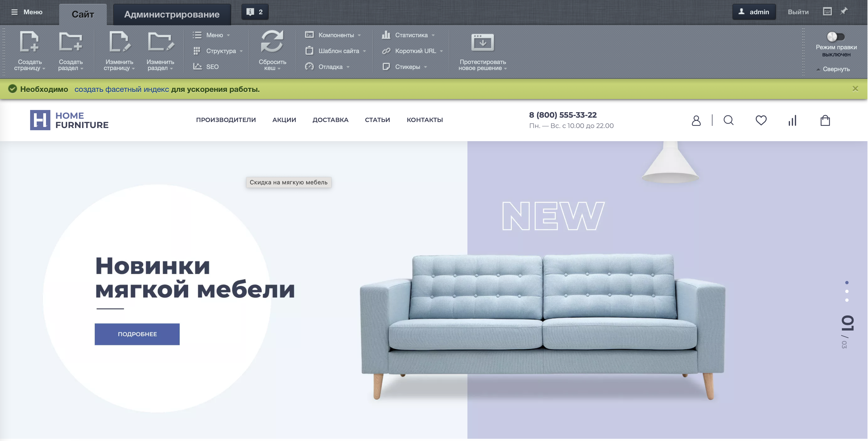The height and width of the screenshot is (441, 868).
Task: Open the favorites heart icon
Action: click(761, 120)
